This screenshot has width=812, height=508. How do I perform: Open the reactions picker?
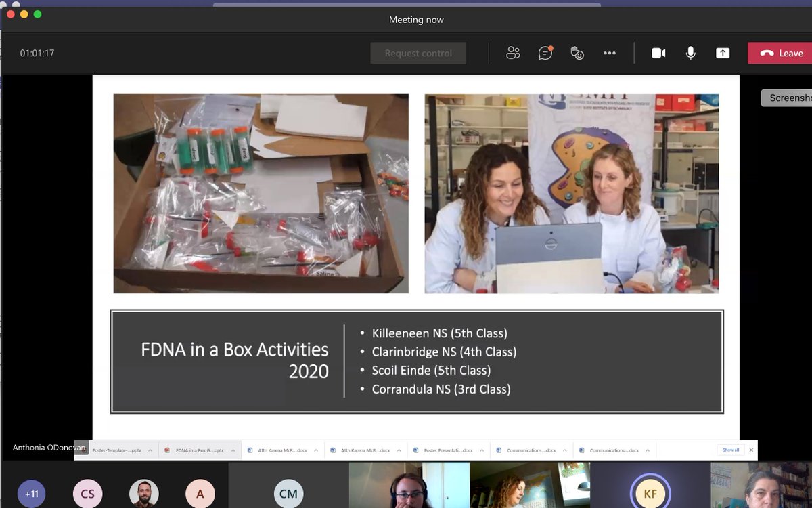[x=577, y=53]
